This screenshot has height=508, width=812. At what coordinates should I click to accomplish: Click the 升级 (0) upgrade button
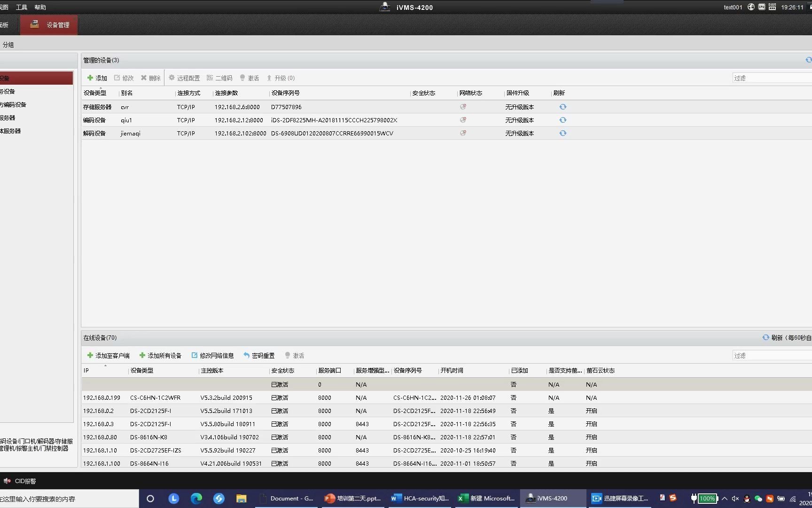[x=281, y=78]
